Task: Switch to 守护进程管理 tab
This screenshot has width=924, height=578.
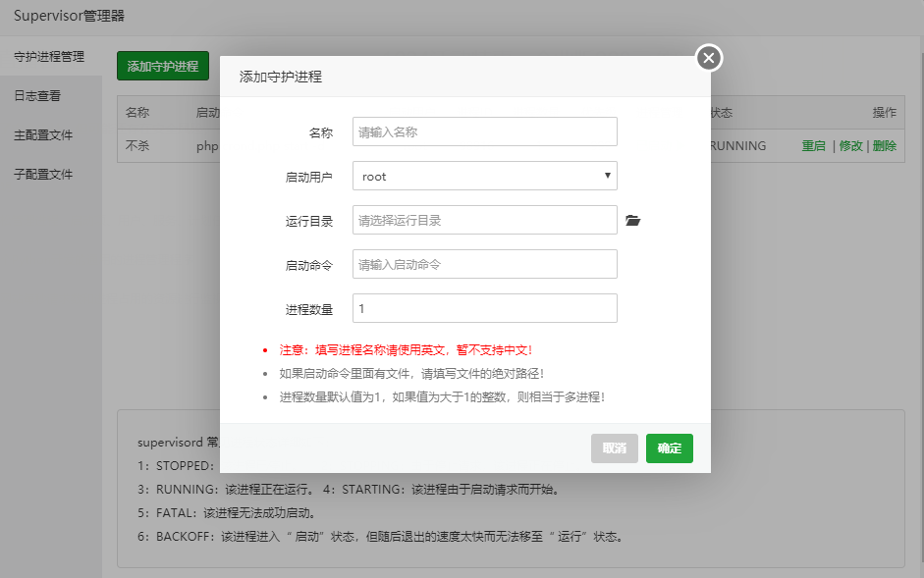Action: pos(49,57)
